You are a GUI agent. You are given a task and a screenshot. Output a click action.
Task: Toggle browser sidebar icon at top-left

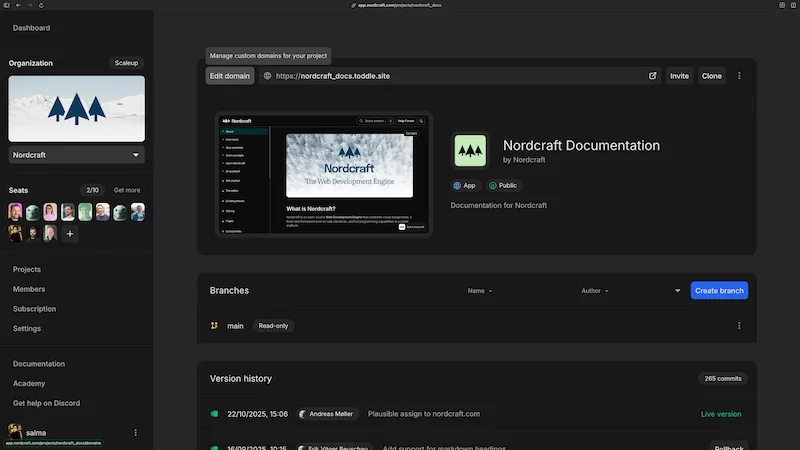pos(7,5)
